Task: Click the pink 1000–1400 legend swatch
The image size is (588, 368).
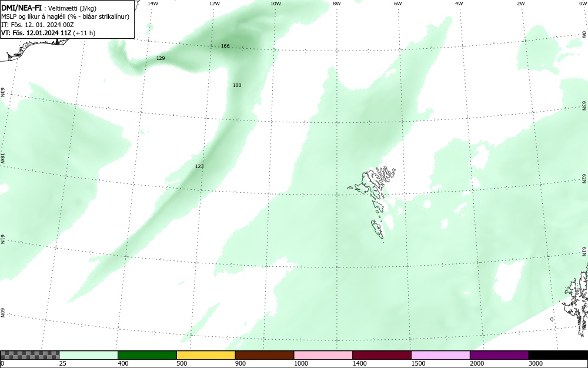Action: point(323,355)
